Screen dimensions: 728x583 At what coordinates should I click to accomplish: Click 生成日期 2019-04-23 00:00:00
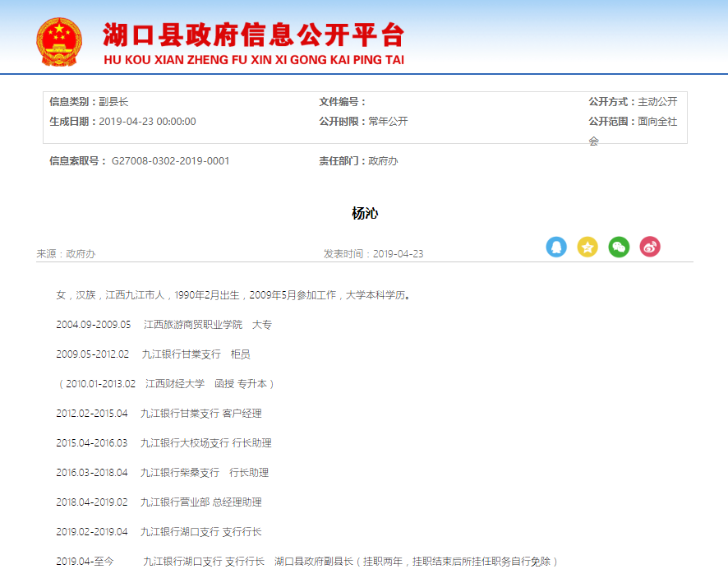click(122, 121)
